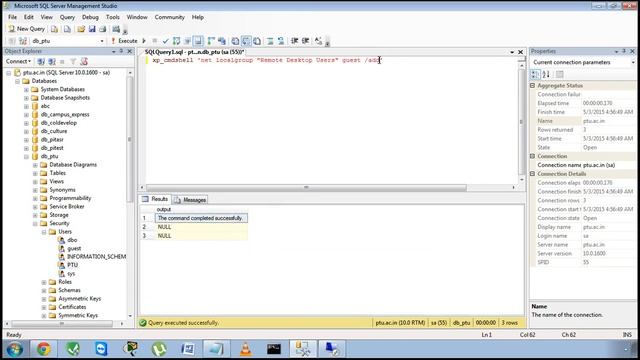Image resolution: width=640 pixels, height=360 pixels.
Task: Select the guest user in tree
Action: [74, 248]
